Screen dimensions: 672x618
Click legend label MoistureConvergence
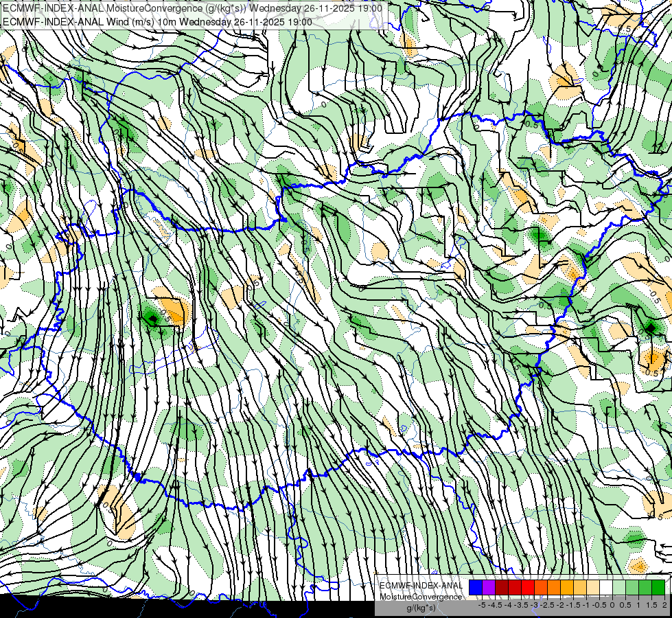421,597
